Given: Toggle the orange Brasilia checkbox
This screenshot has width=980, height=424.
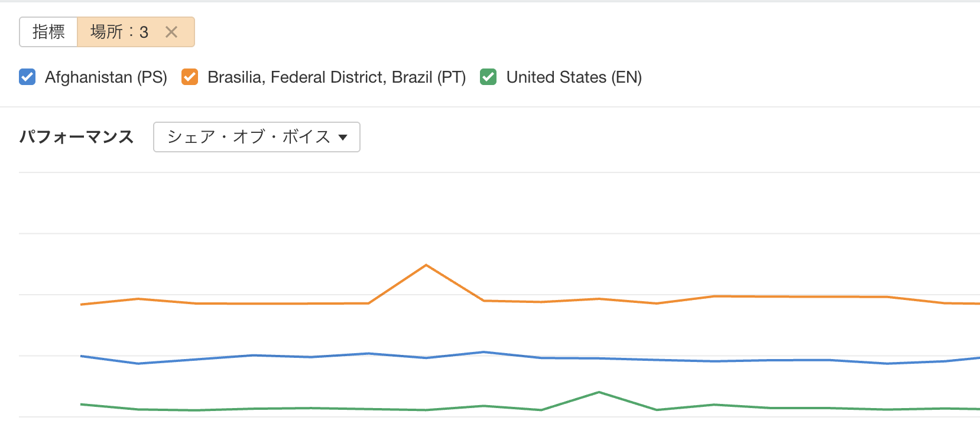Looking at the screenshot, I should coord(190,77).
